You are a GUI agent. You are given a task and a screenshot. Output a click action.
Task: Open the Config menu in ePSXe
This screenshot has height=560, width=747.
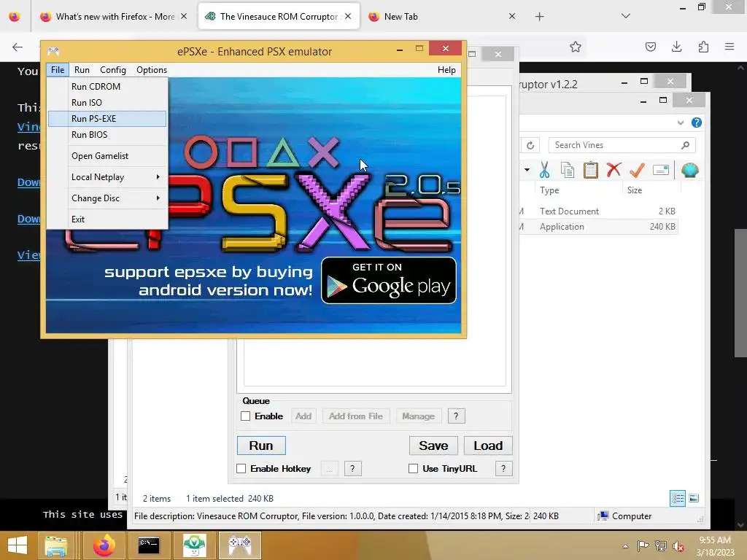[113, 70]
